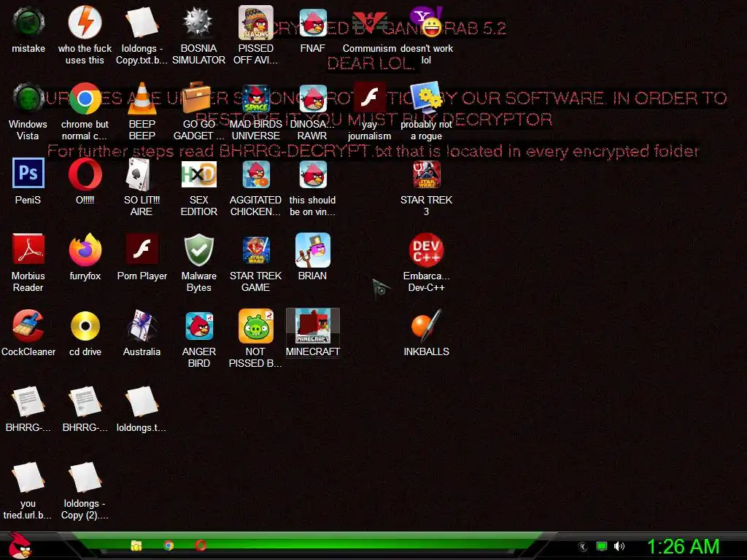Open the BOSNIA SIMULATOR mine icon
The height and width of the screenshot is (560, 747).
click(x=198, y=23)
